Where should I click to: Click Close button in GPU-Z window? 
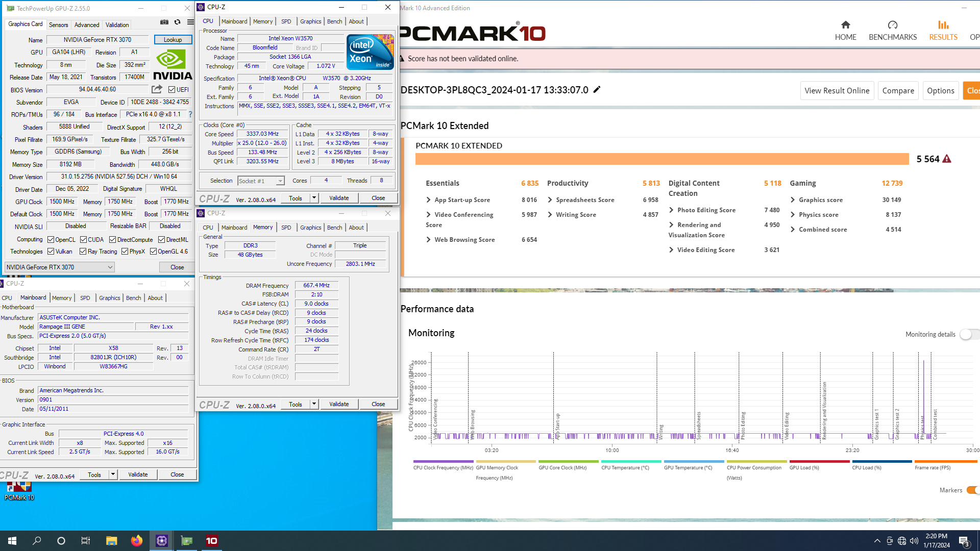[177, 267]
